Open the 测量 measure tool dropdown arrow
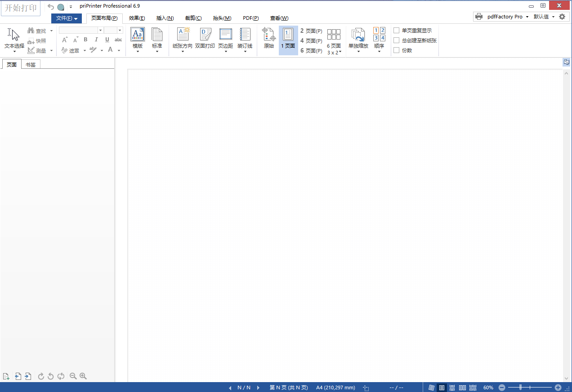Image resolution: width=572 pixels, height=392 pixels. [x=51, y=50]
